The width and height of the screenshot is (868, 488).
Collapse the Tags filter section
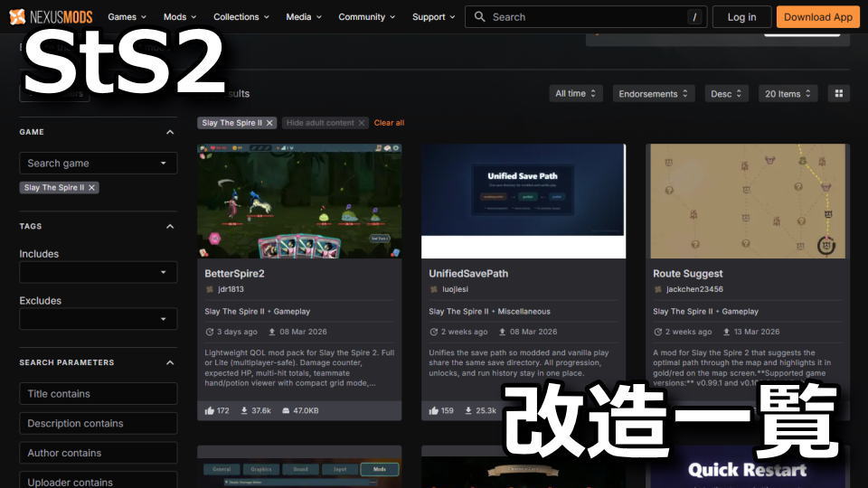pyautogui.click(x=170, y=227)
